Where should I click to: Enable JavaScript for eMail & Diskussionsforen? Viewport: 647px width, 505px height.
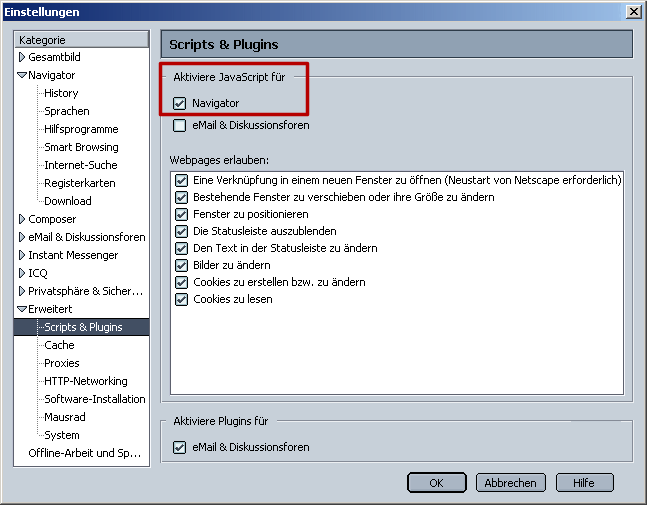click(180, 126)
